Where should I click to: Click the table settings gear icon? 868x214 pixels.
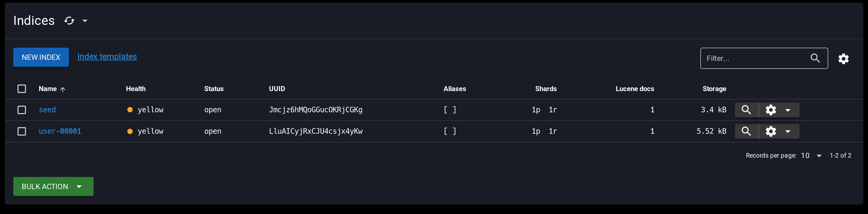tap(843, 59)
